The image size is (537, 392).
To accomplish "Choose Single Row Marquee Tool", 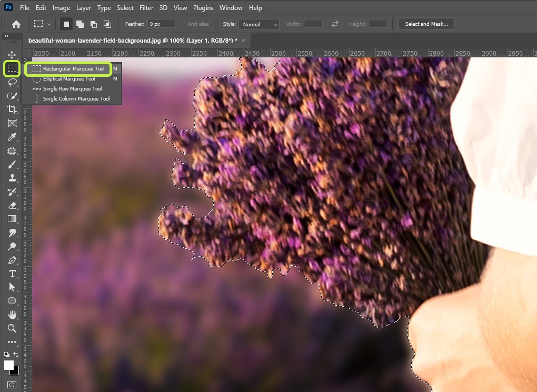I will click(71, 89).
